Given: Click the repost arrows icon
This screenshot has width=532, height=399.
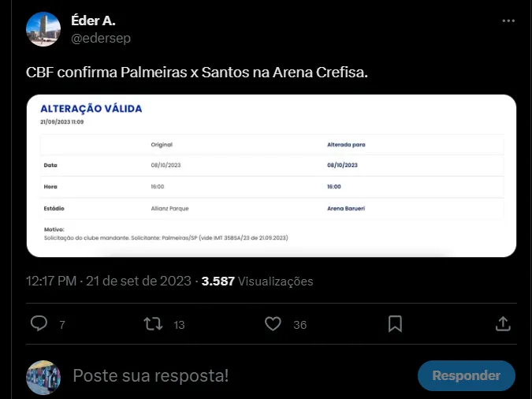Looking at the screenshot, I should 153,324.
